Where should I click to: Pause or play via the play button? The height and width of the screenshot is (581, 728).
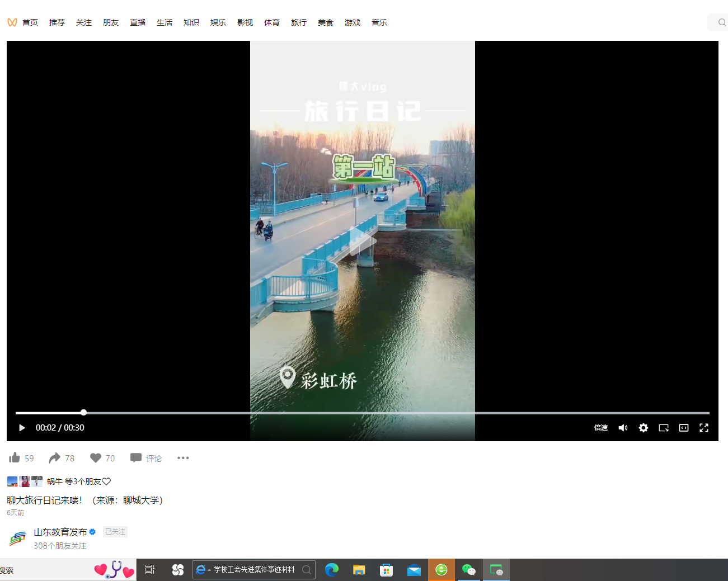click(22, 427)
